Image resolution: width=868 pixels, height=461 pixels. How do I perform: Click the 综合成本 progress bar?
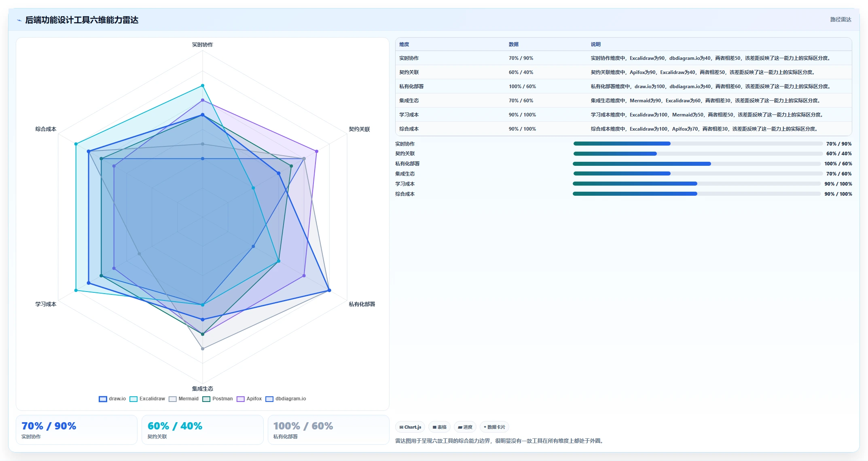[697, 194]
